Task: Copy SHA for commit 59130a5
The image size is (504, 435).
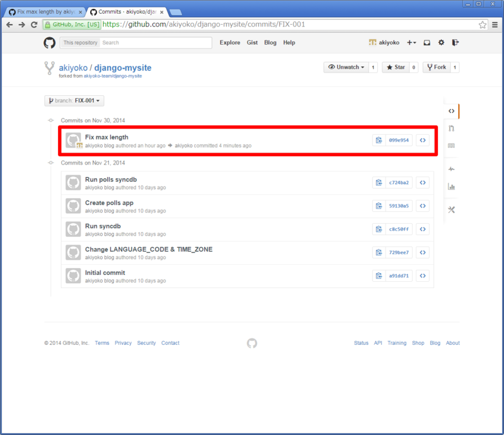Action: click(379, 206)
